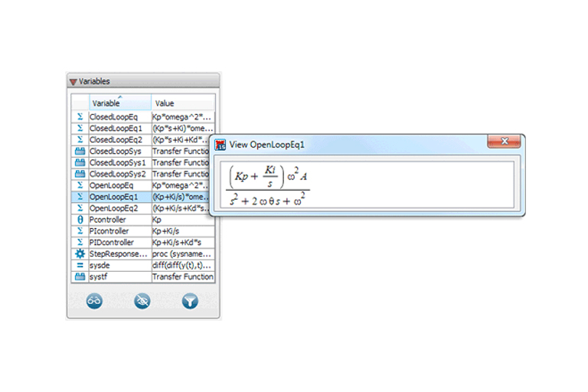Select the ClosedLoopSys2 variable row

pos(117,174)
